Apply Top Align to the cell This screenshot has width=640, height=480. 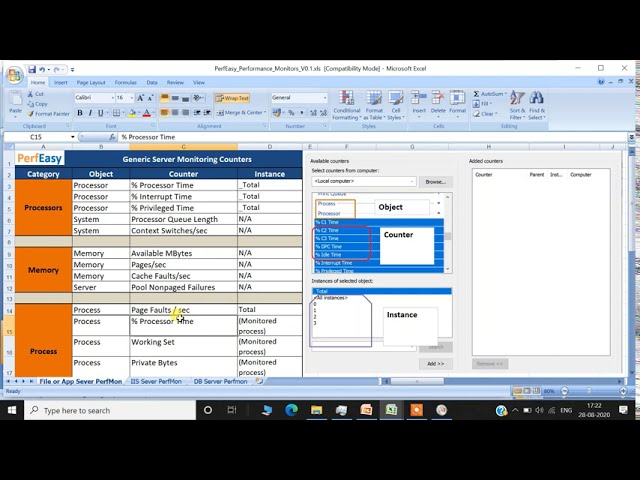pos(164,98)
